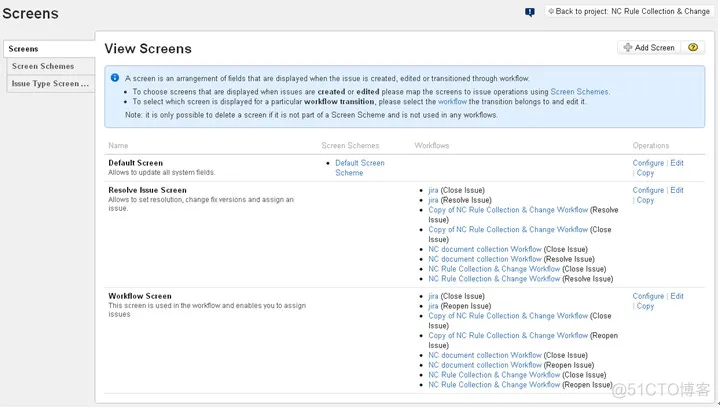Click the Name column header
The width and height of the screenshot is (720, 408).
(118, 145)
